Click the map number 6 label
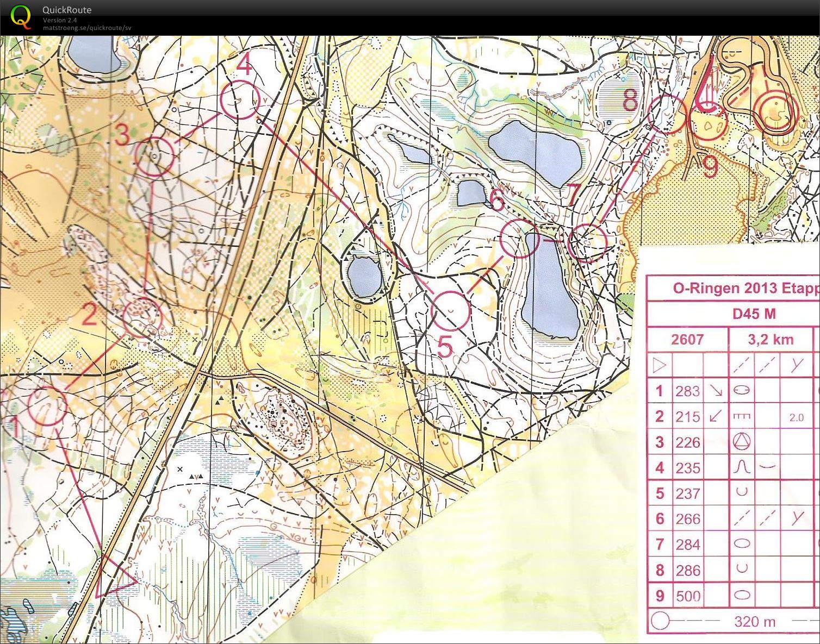Screen dimensions: 820x644 pyautogui.click(x=497, y=201)
